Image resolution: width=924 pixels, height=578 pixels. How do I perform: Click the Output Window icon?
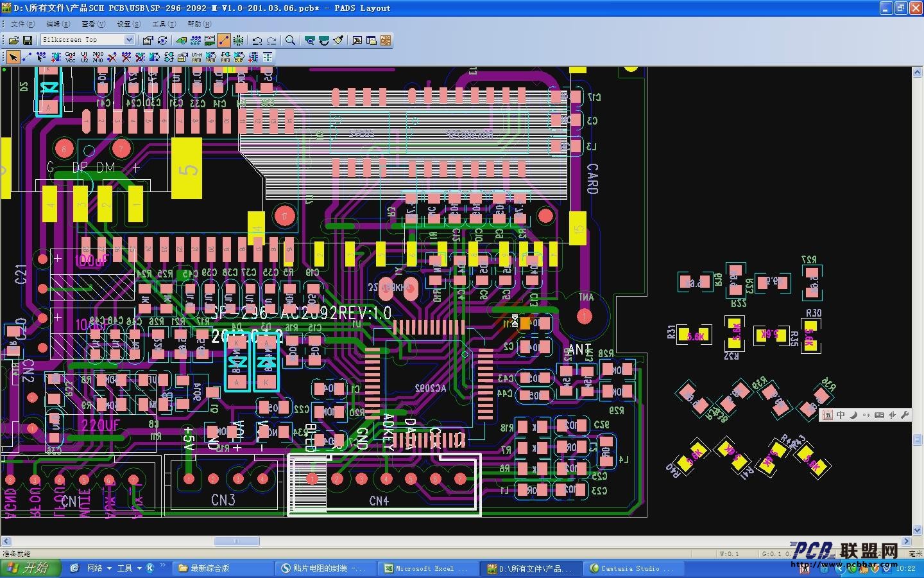[357, 40]
